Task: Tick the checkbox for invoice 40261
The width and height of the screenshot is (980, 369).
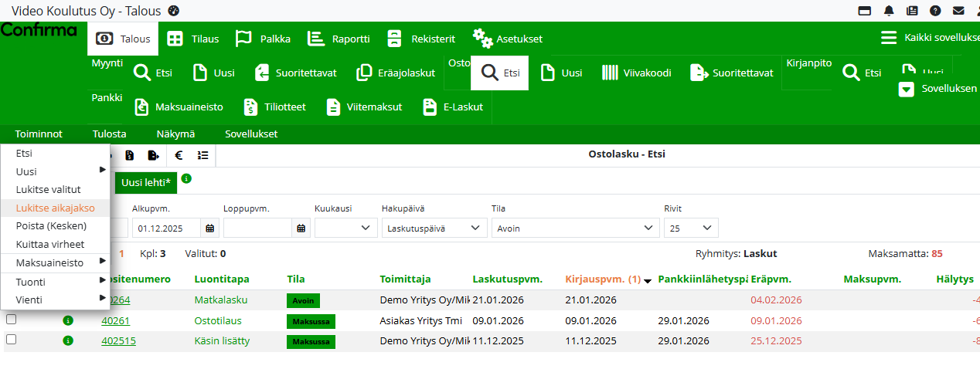Action: click(11, 320)
